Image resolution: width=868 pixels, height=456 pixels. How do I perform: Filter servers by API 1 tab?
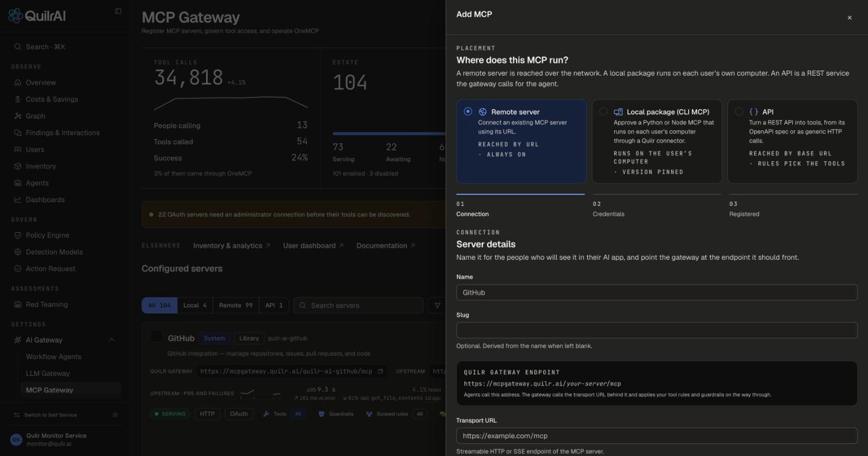tap(274, 305)
